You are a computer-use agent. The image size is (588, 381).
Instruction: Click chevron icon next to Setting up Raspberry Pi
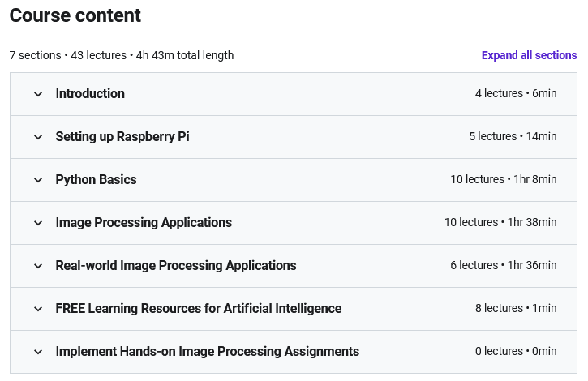(x=38, y=137)
